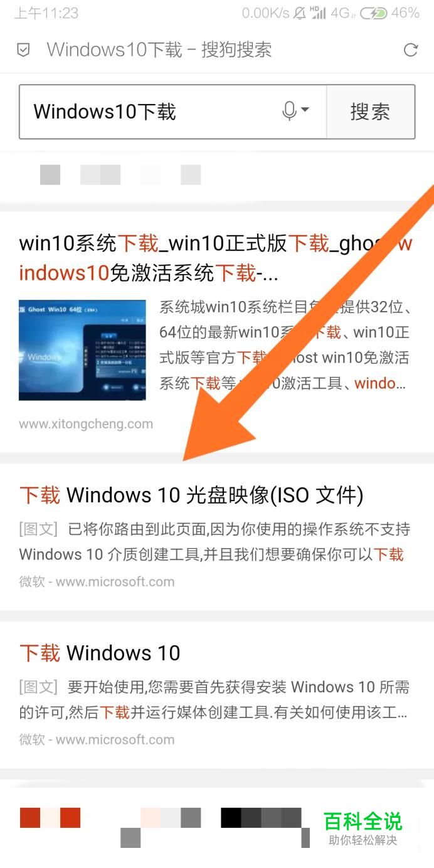434x868 pixels.
Task: Tap the page title Windows10下载 - 搜狗搜索
Action: (x=159, y=50)
